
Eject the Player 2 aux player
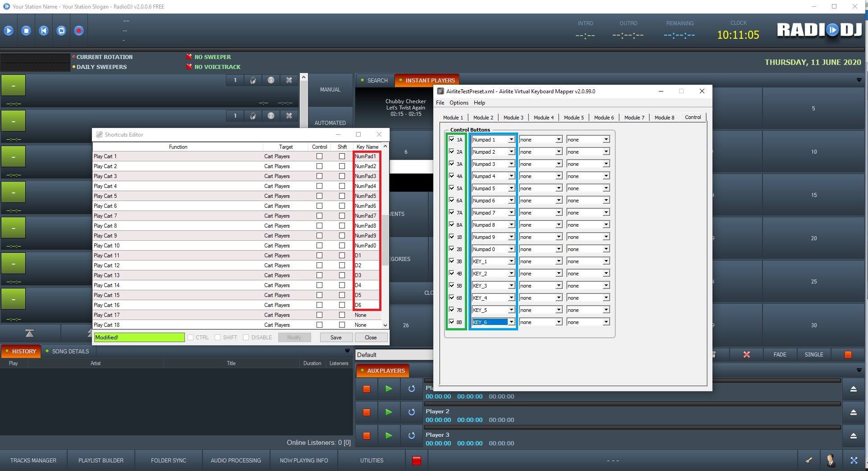point(853,412)
